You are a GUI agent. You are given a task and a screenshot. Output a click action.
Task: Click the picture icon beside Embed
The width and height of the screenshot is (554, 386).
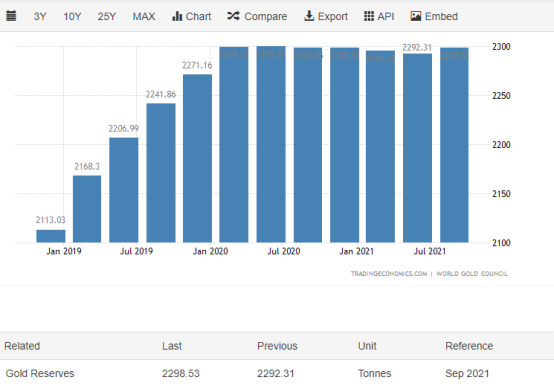tap(416, 16)
